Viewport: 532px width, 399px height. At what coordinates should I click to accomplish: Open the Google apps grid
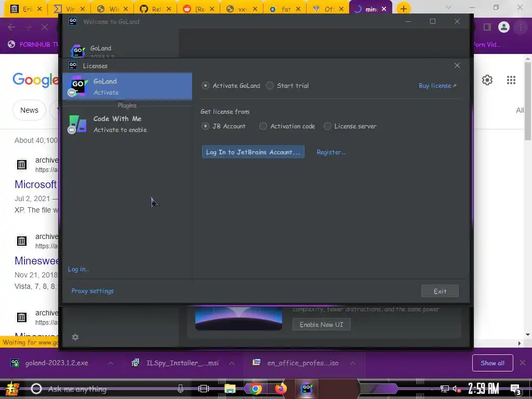[511, 80]
